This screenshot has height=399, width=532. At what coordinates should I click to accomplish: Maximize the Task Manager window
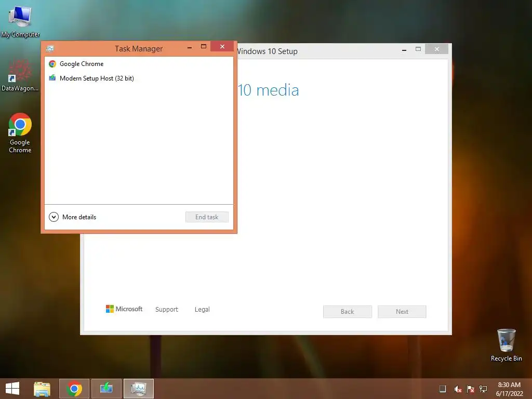[204, 46]
